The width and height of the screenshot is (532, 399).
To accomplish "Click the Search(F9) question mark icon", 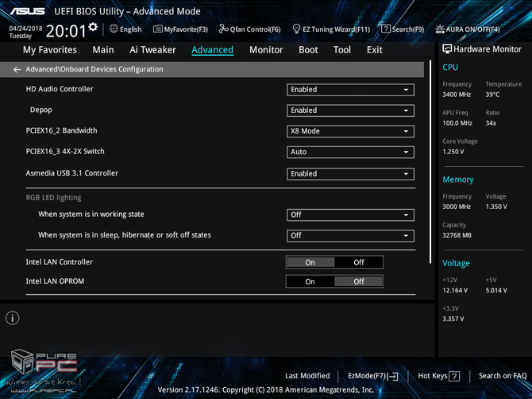I will click(385, 29).
